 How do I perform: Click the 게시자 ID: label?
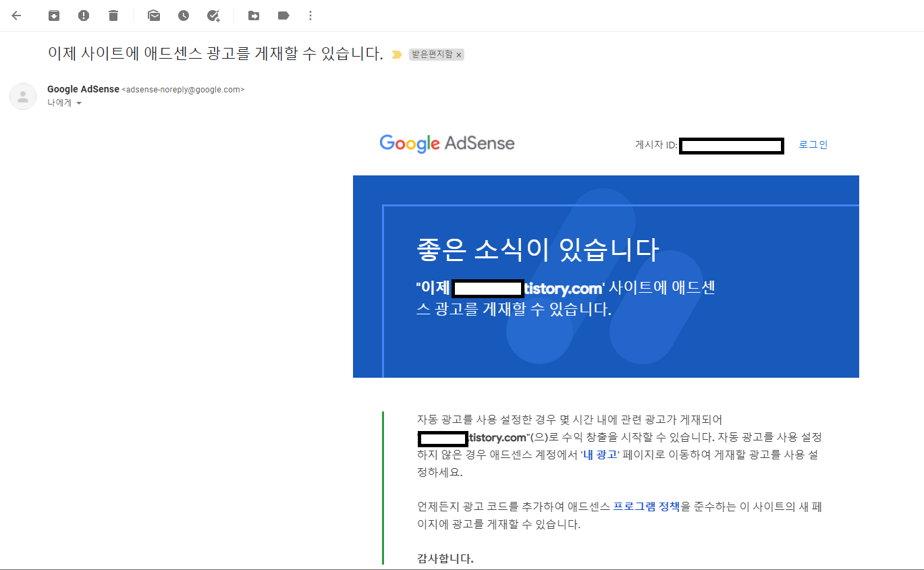[x=656, y=145]
